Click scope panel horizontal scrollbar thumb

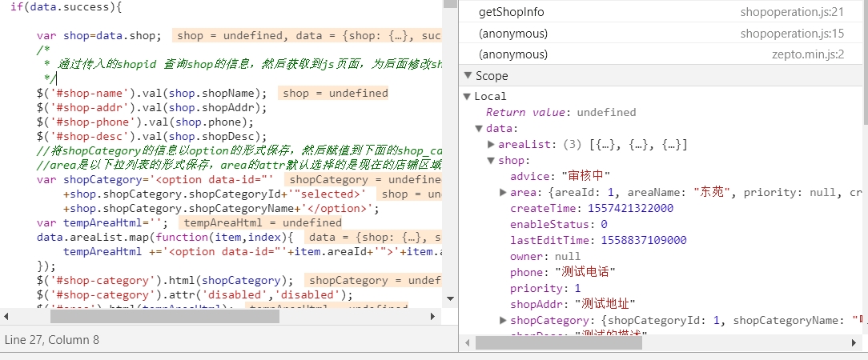pyautogui.click(x=559, y=343)
